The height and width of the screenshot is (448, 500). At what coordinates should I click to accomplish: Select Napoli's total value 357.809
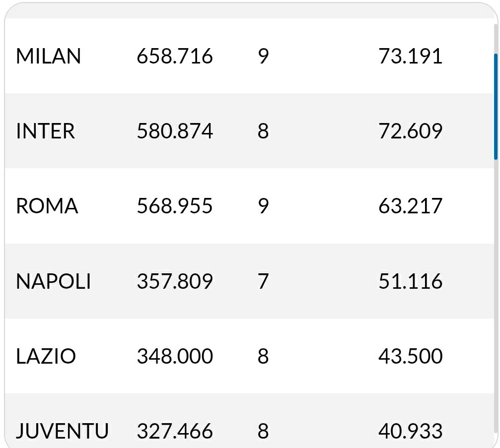[x=175, y=281]
